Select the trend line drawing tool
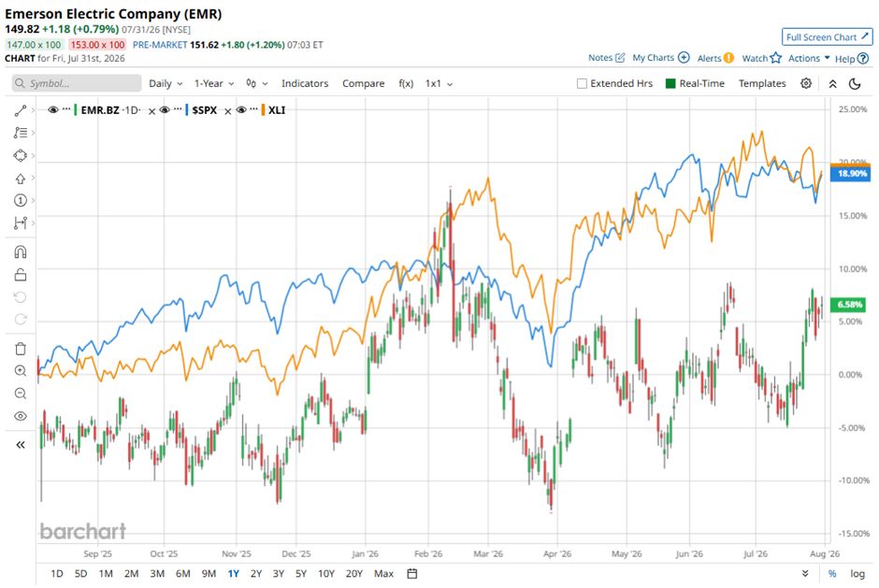Image resolution: width=879 pixels, height=588 pixels. tap(21, 110)
